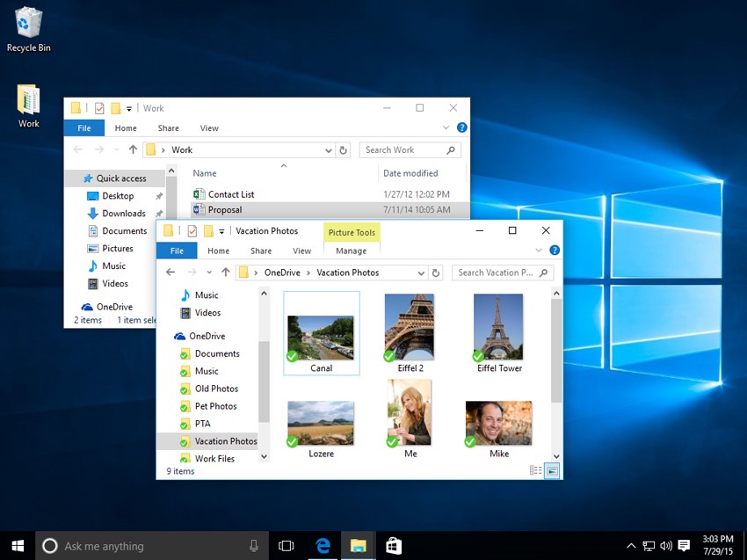
Task: Show hidden system tray icons
Action: click(x=631, y=546)
